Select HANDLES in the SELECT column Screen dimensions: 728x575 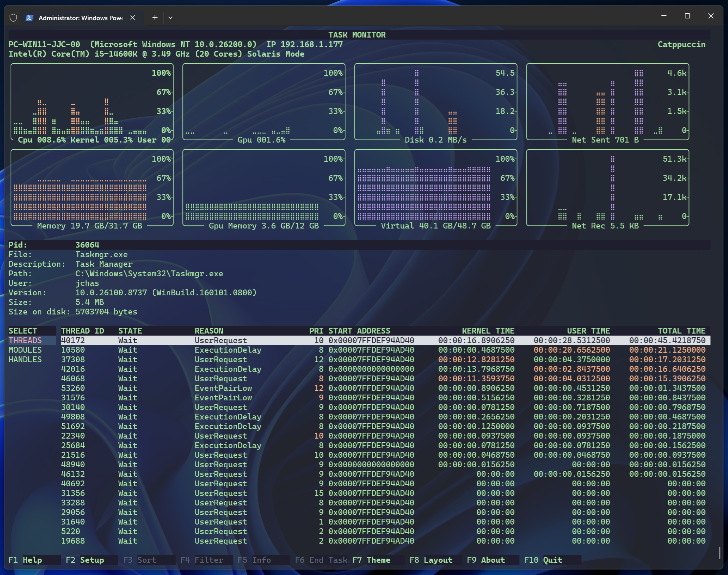(x=25, y=359)
